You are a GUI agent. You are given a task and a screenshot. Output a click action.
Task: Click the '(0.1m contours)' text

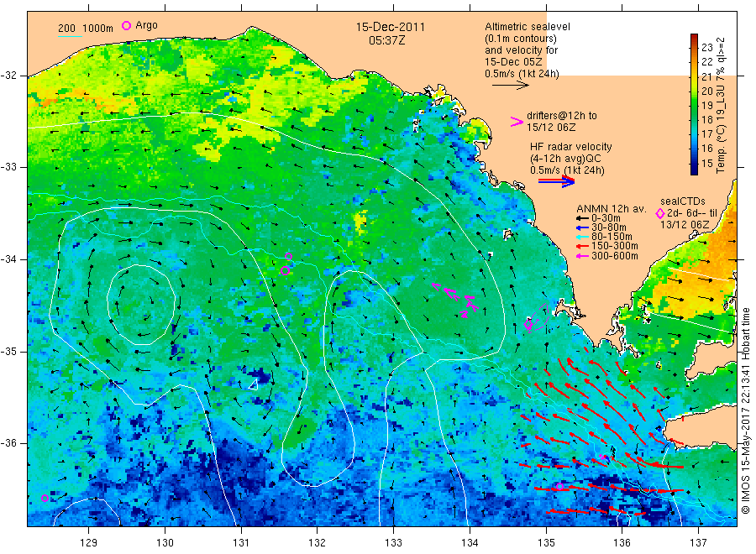coord(521,39)
